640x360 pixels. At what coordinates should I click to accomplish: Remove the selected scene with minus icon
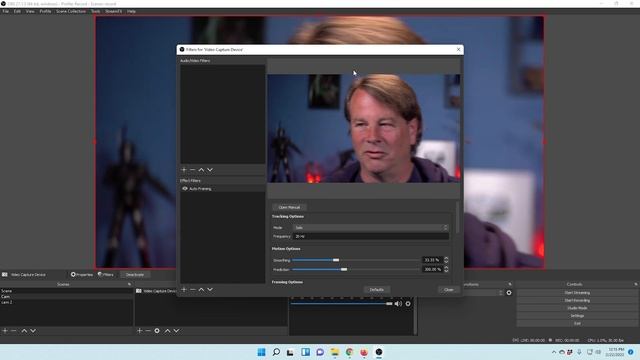[13, 331]
